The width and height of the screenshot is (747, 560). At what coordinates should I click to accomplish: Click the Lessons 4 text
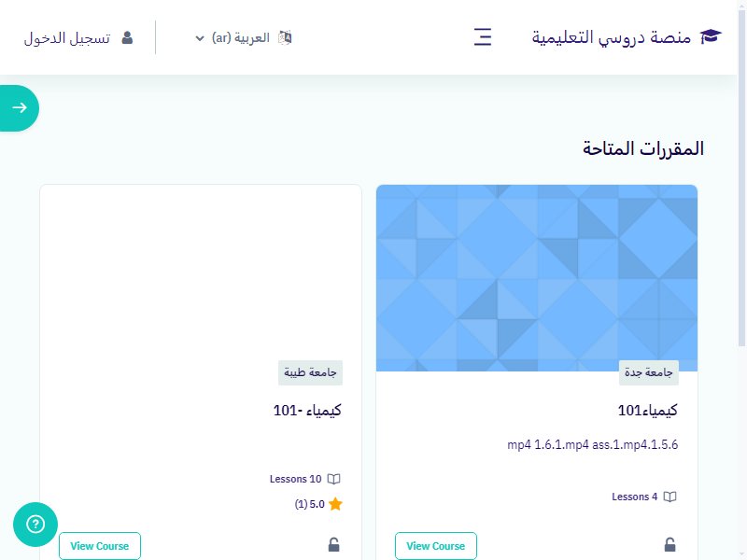pyautogui.click(x=635, y=497)
